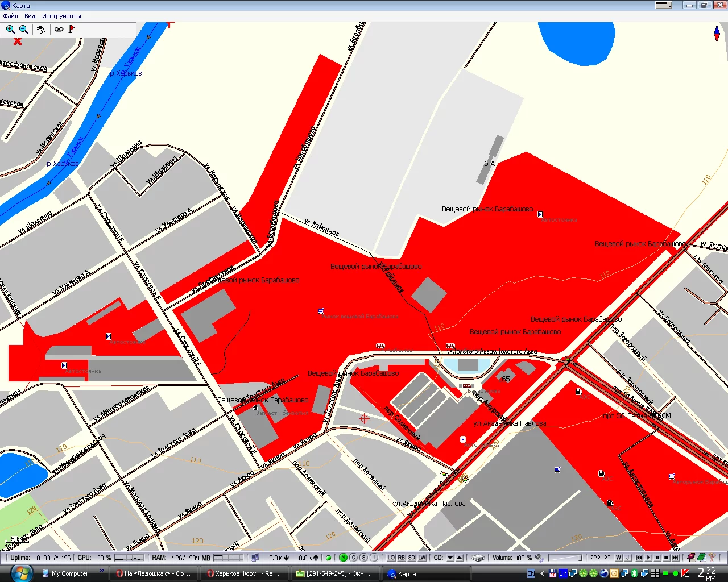Click the volume speaker icon
Screen dimensions: 728x582
tap(539, 558)
